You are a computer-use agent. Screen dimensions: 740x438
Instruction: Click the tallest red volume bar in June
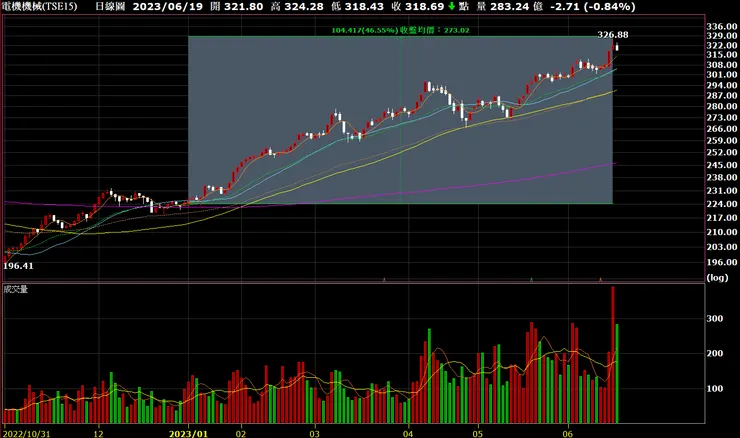tap(613, 354)
